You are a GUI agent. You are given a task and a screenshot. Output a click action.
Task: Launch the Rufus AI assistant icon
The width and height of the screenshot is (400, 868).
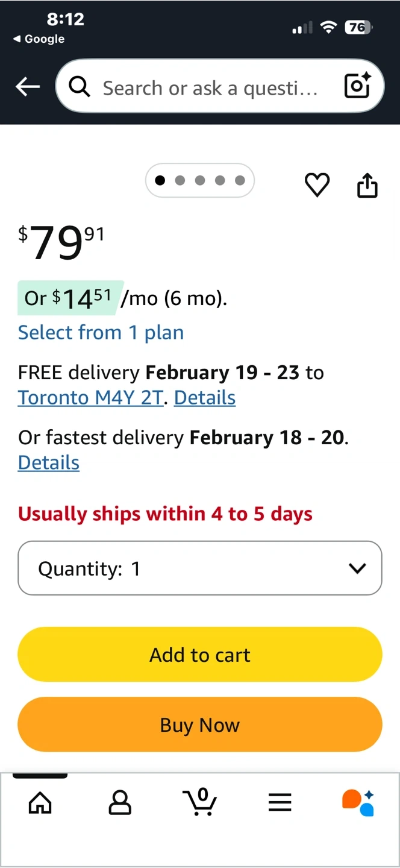358,802
